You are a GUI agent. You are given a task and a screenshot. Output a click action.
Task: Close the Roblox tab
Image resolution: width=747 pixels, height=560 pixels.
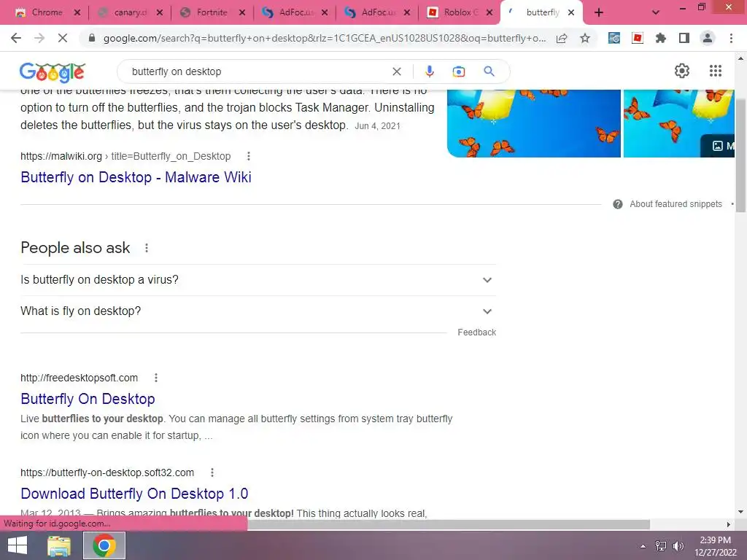pyautogui.click(x=489, y=13)
